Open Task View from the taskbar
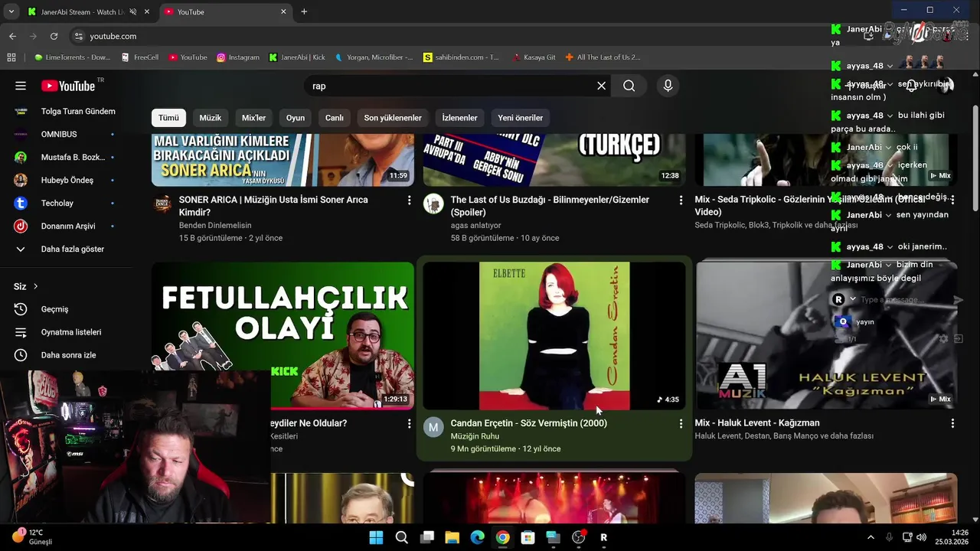This screenshot has height=551, width=980. (427, 537)
